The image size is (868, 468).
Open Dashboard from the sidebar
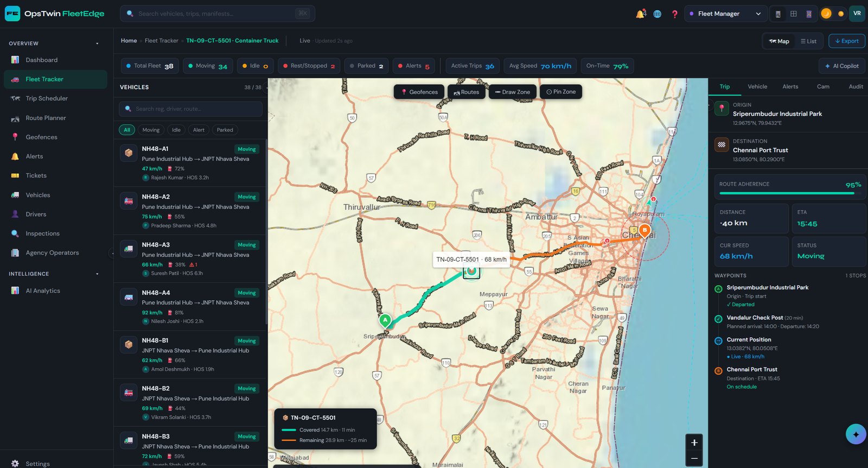coord(55,60)
